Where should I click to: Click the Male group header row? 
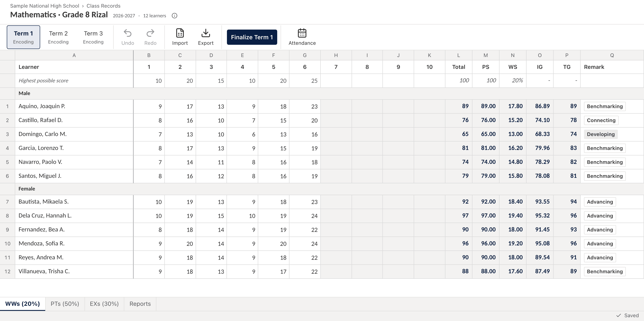[x=322, y=93]
